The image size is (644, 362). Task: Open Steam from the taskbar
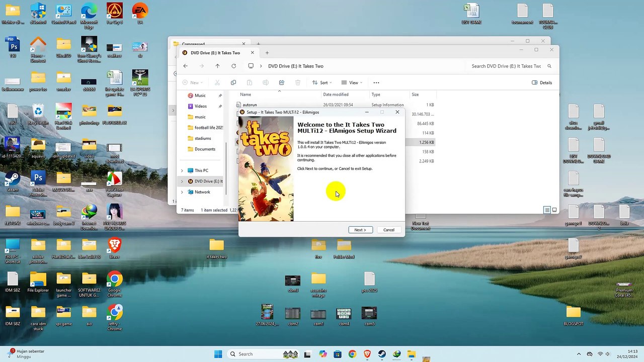tap(382, 354)
